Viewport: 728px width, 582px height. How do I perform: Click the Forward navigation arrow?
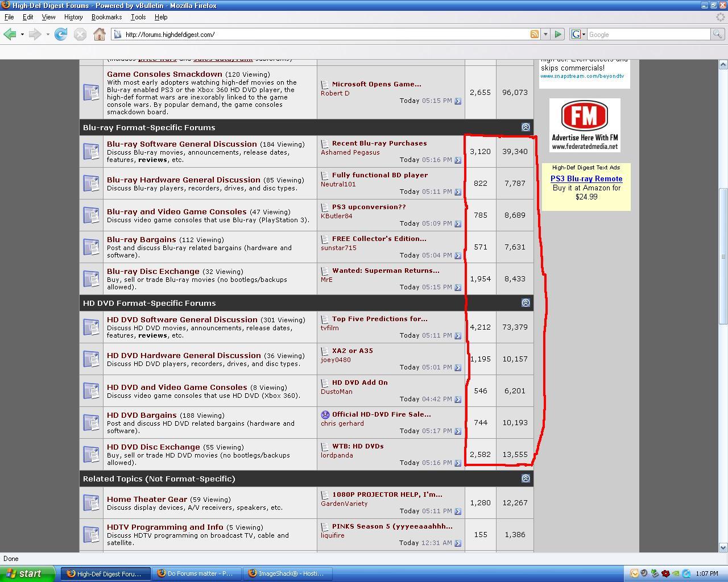pyautogui.click(x=35, y=35)
